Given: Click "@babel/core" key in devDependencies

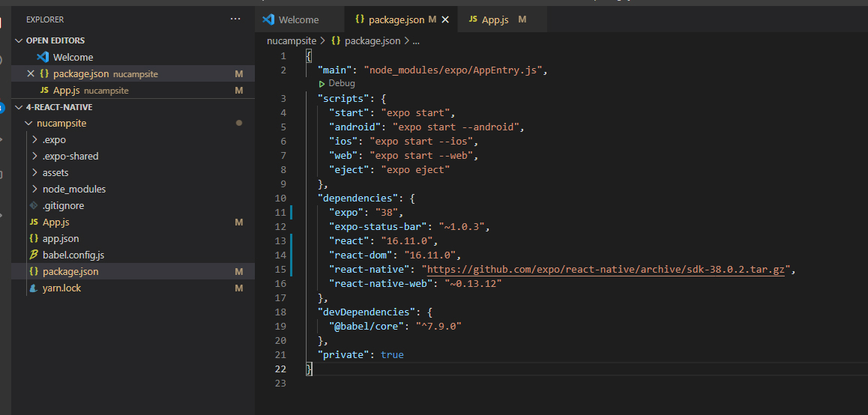Looking at the screenshot, I should (367, 327).
